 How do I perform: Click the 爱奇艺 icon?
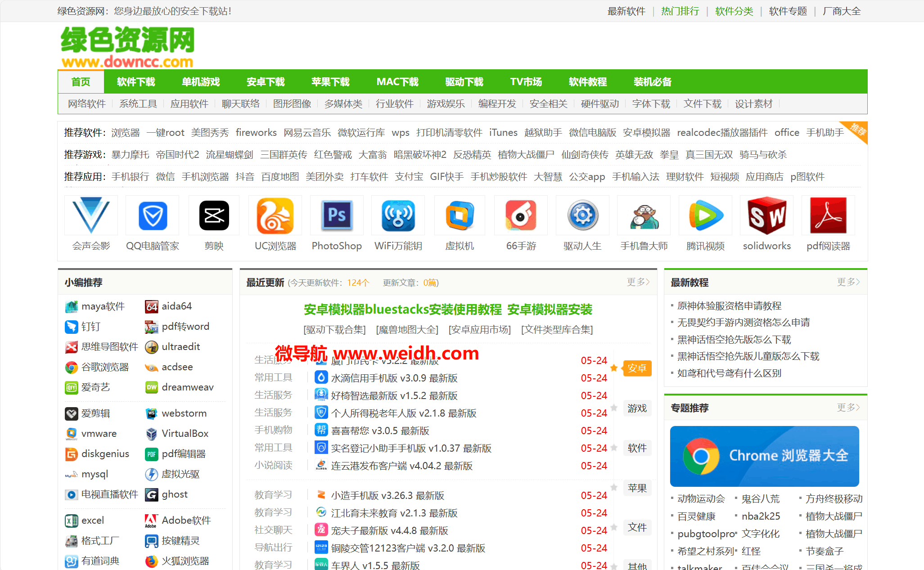pos(72,387)
